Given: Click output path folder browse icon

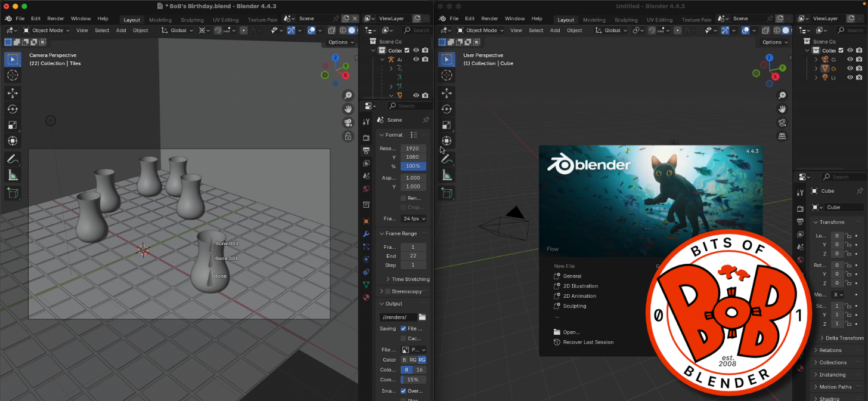Looking at the screenshot, I should coord(422,317).
